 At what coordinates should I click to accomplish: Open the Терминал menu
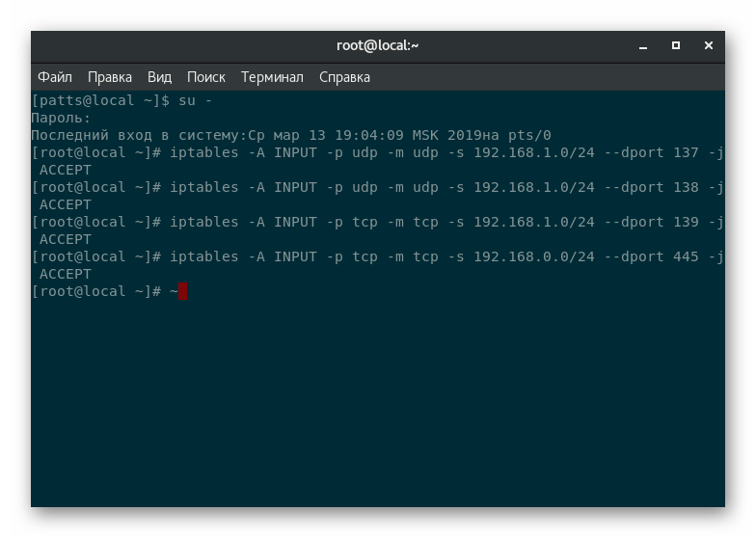[x=272, y=77]
